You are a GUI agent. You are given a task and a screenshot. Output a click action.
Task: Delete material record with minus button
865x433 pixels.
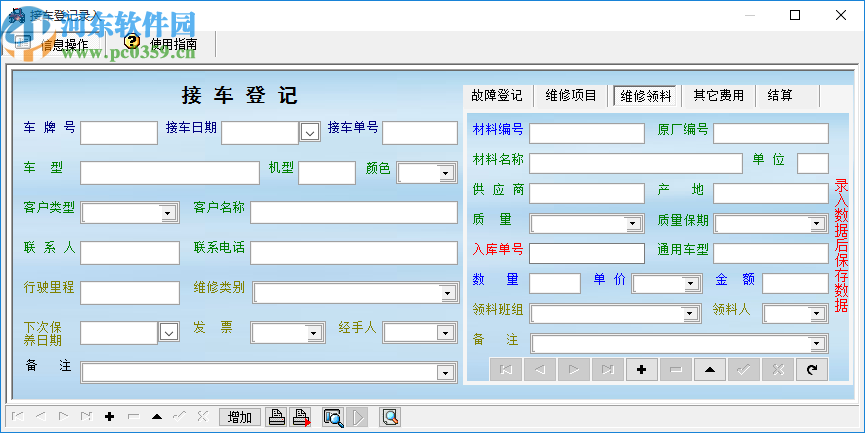[676, 370]
